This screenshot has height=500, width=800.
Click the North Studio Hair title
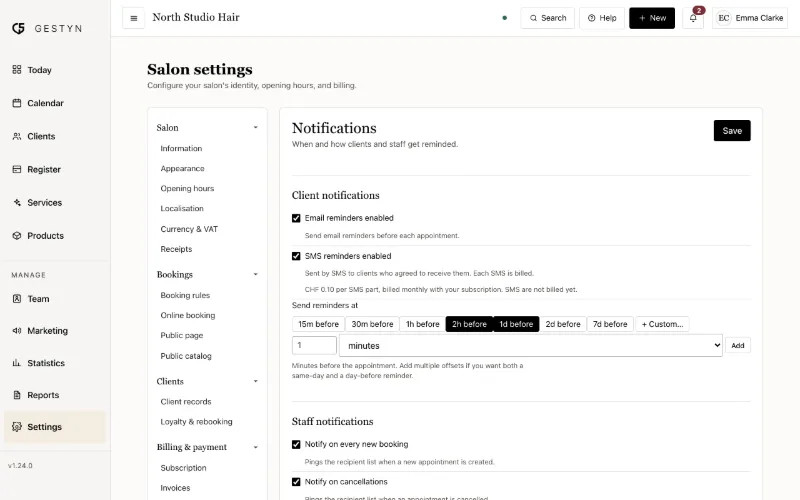tap(196, 17)
